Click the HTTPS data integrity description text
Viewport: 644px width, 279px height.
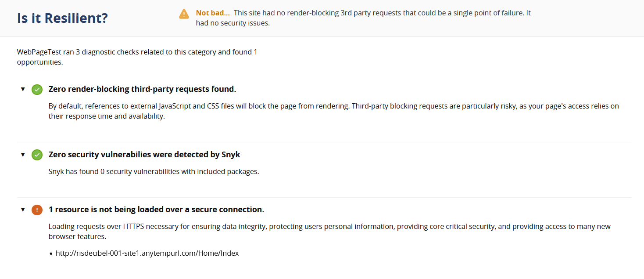click(x=329, y=232)
